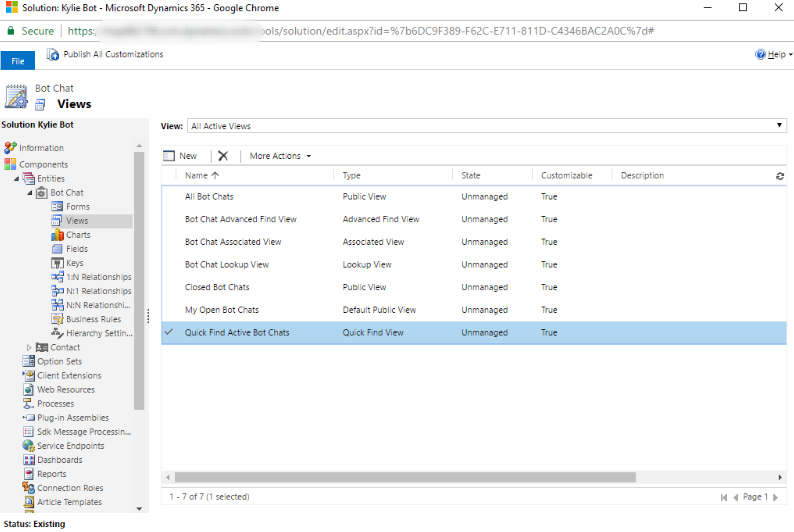
Task: Open the File menu
Action: [18, 61]
